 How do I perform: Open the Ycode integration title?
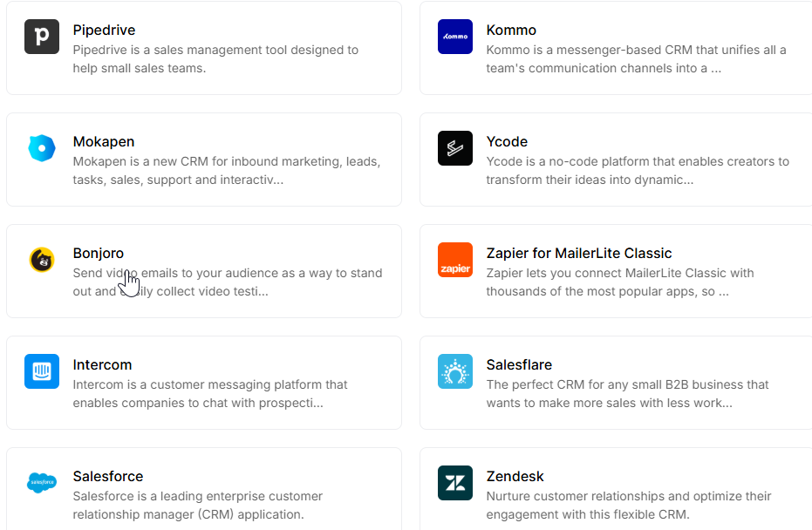click(x=507, y=142)
